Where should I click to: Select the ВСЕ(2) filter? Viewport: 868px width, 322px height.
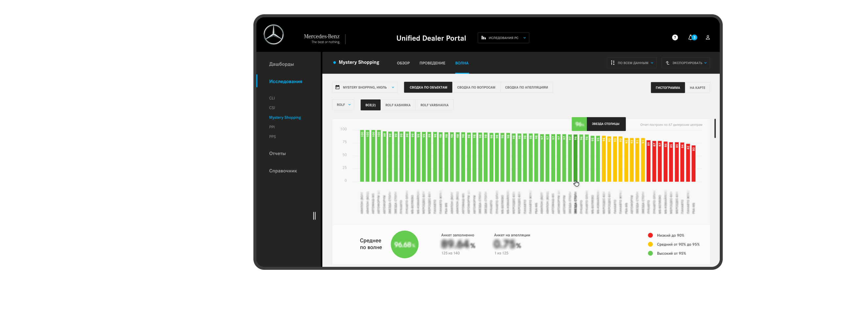370,105
